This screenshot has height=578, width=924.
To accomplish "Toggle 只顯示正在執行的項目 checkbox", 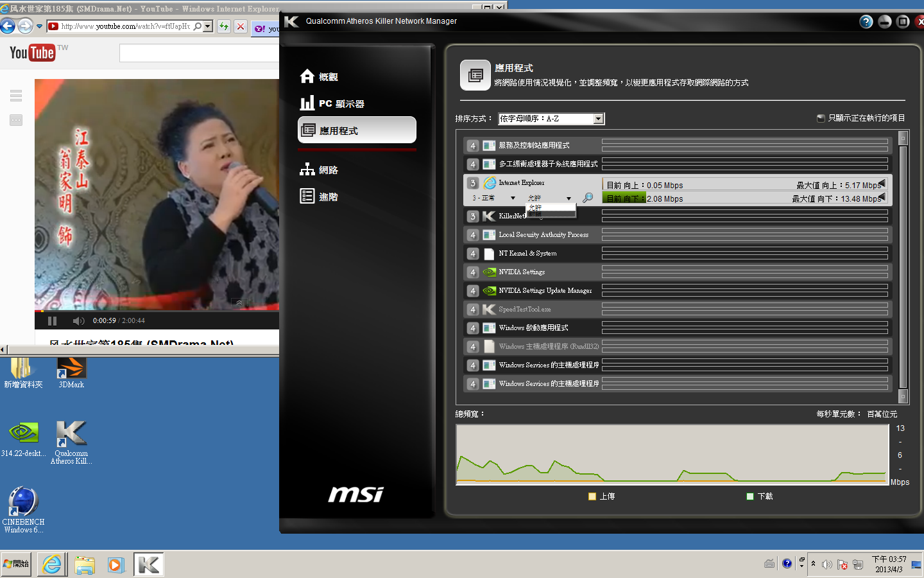I will tap(821, 118).
